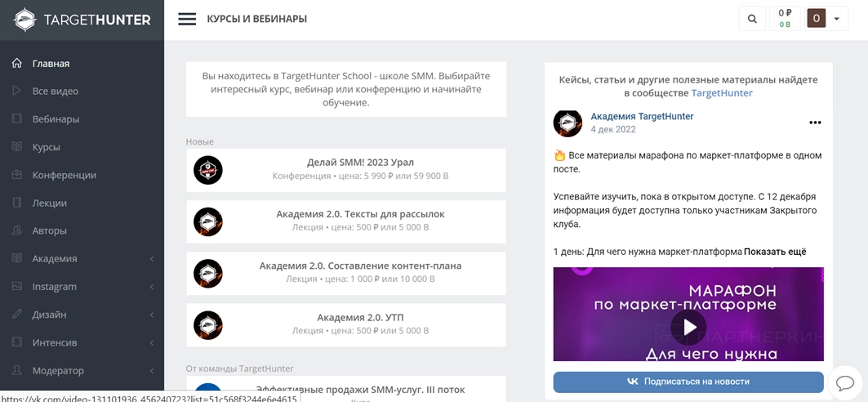Open the chat bubble icon
The width and height of the screenshot is (868, 402).
pyautogui.click(x=844, y=382)
